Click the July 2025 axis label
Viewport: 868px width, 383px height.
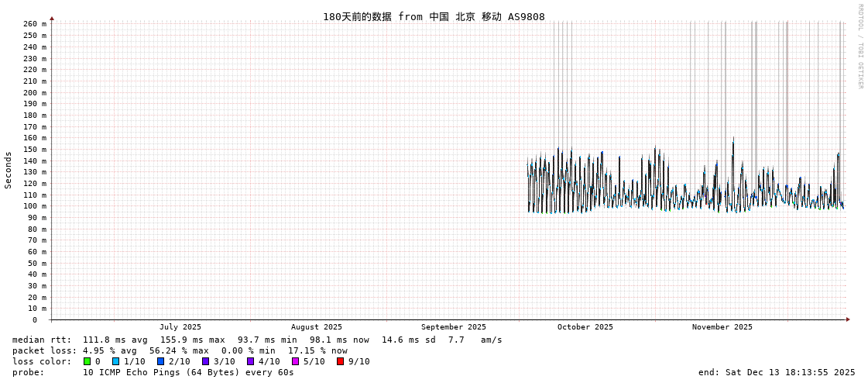coord(180,327)
